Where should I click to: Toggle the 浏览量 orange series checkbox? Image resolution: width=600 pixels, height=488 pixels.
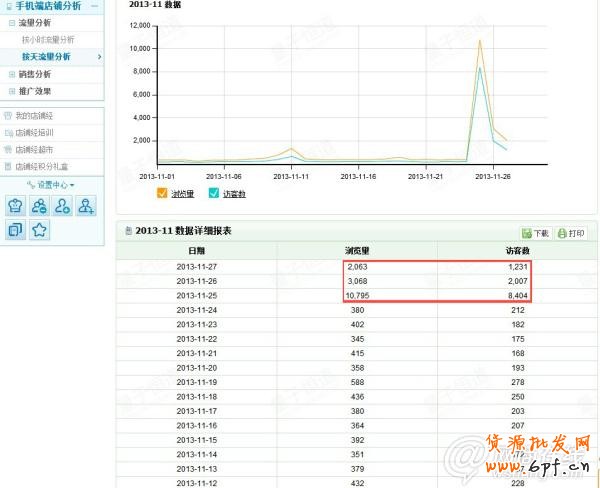164,193
